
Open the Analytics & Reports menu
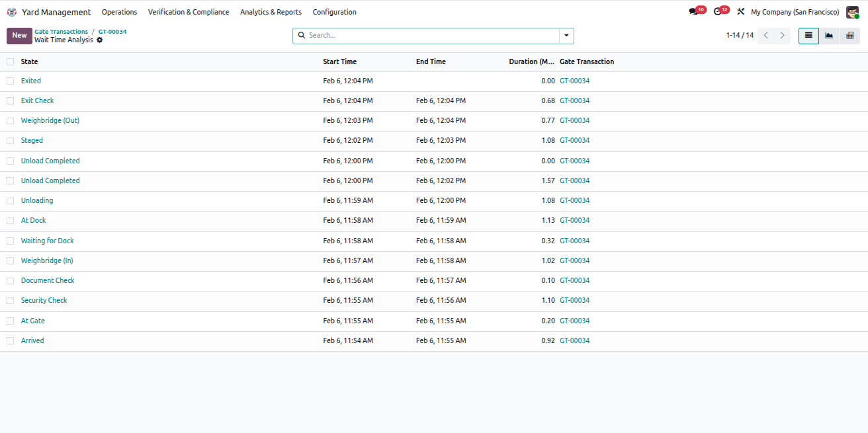(x=271, y=12)
